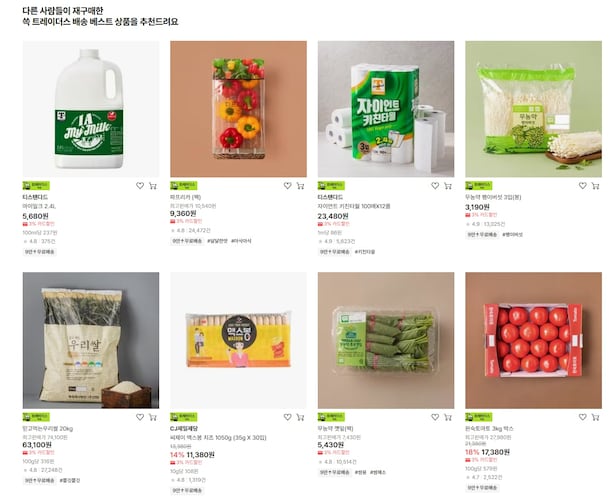Add kitchen towel pack to cart

448,185
